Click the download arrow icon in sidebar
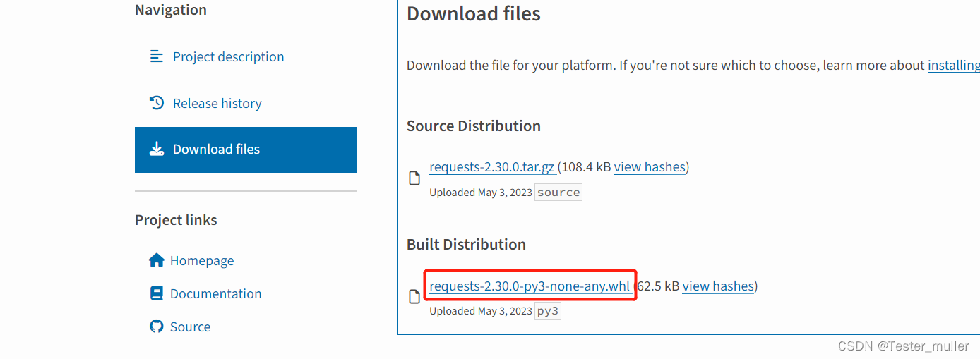This screenshot has height=359, width=980. point(156,149)
